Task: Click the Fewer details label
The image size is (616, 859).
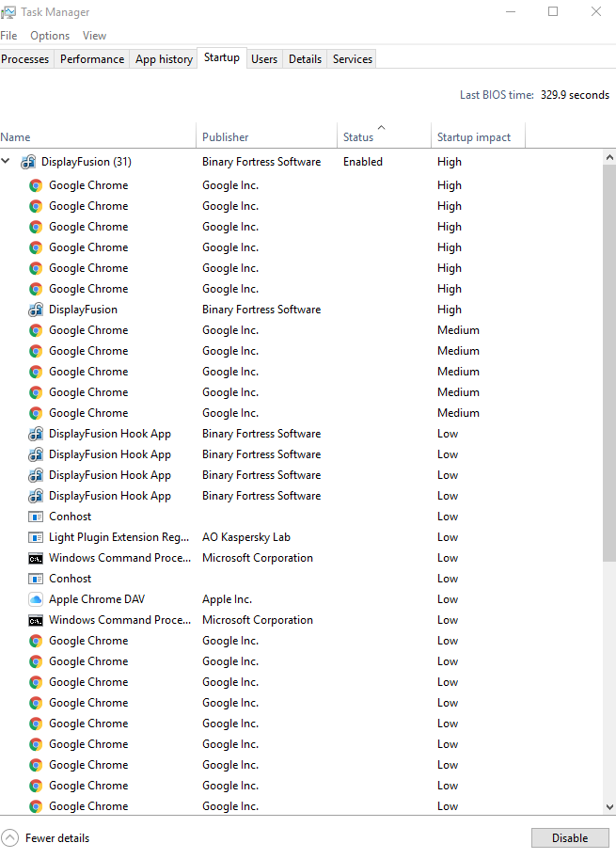Action: coord(57,838)
